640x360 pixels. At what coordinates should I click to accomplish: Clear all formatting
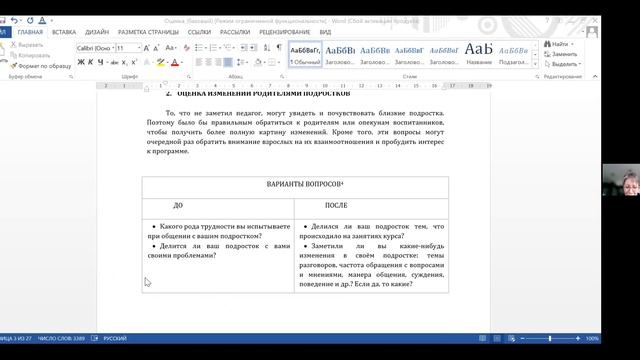coord(187,48)
